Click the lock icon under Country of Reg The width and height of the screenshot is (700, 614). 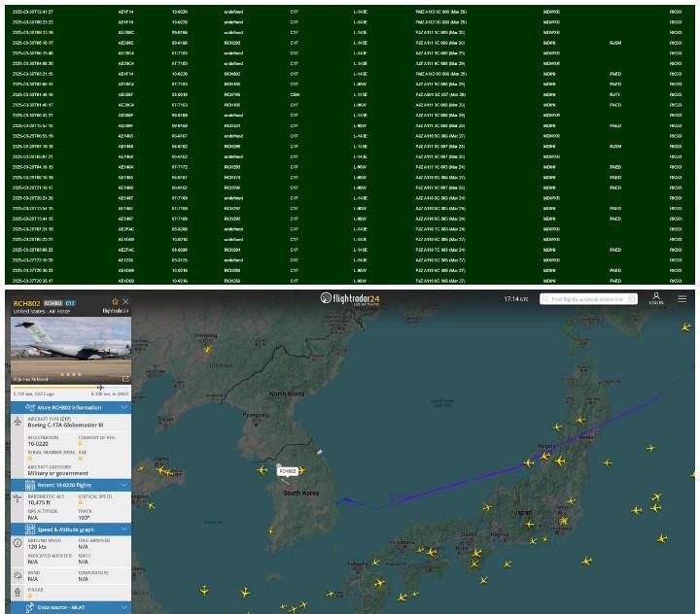click(81, 444)
